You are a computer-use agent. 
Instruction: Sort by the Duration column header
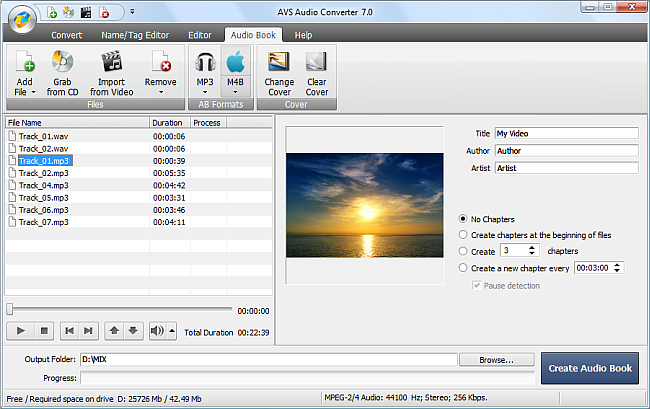[x=170, y=123]
